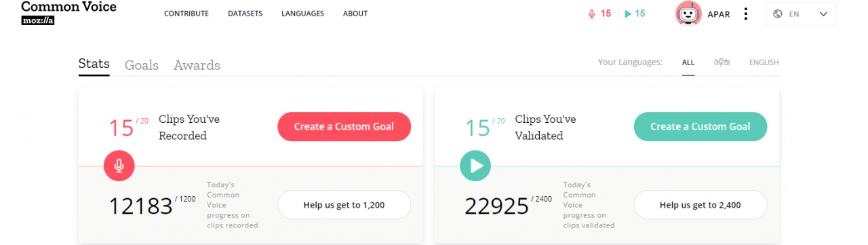Open the three-dot vertical menu
The width and height of the screenshot is (868, 245).
[x=746, y=14]
